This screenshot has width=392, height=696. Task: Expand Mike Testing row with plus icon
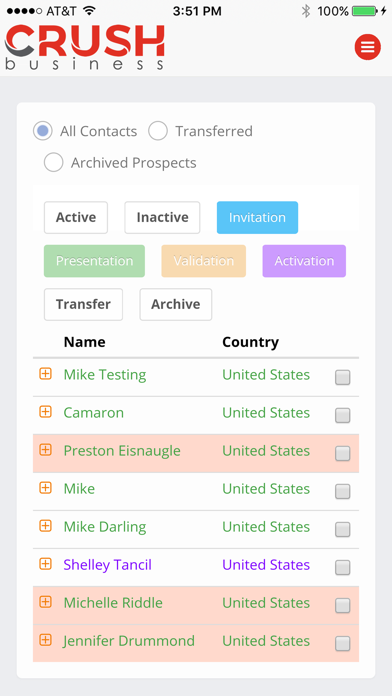coord(45,374)
